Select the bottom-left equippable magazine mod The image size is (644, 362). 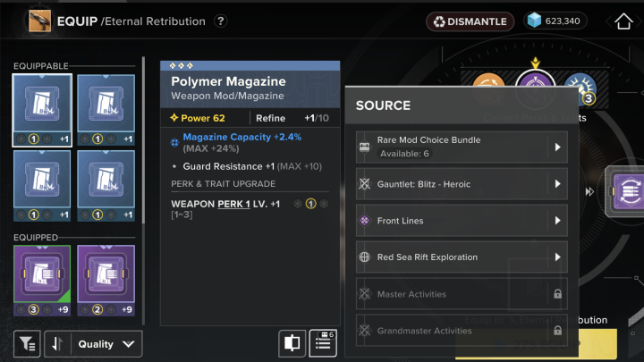click(42, 186)
